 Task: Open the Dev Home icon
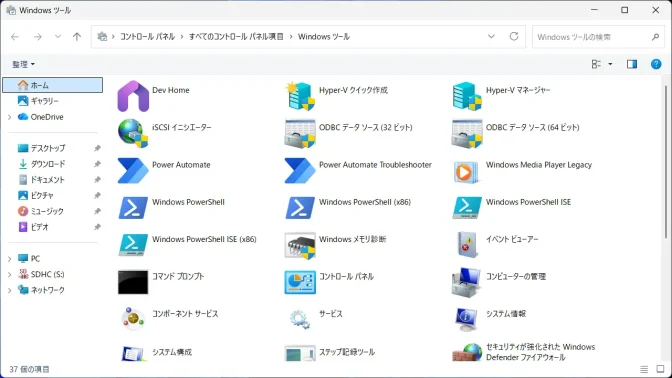[133, 96]
